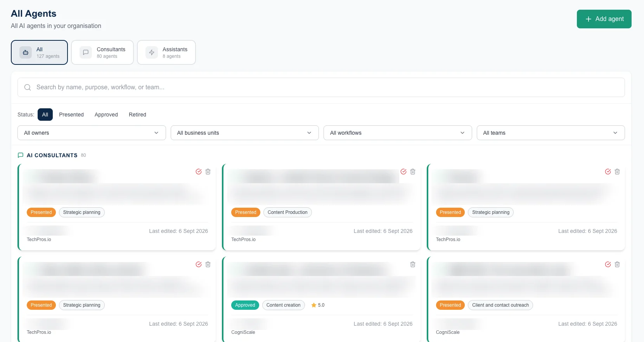
Task: Click the chat icon beside AI CONSULTANTS heading
Action: coord(21,155)
